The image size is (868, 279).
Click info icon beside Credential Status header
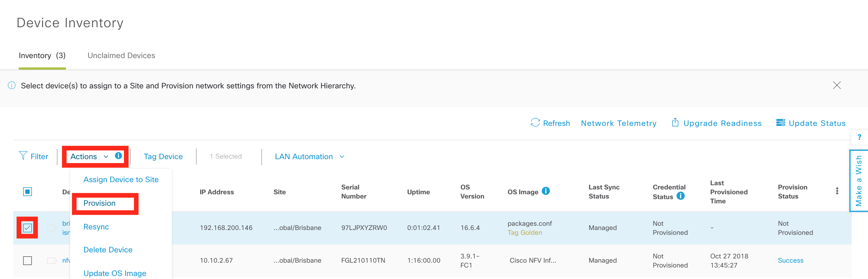[x=680, y=196]
